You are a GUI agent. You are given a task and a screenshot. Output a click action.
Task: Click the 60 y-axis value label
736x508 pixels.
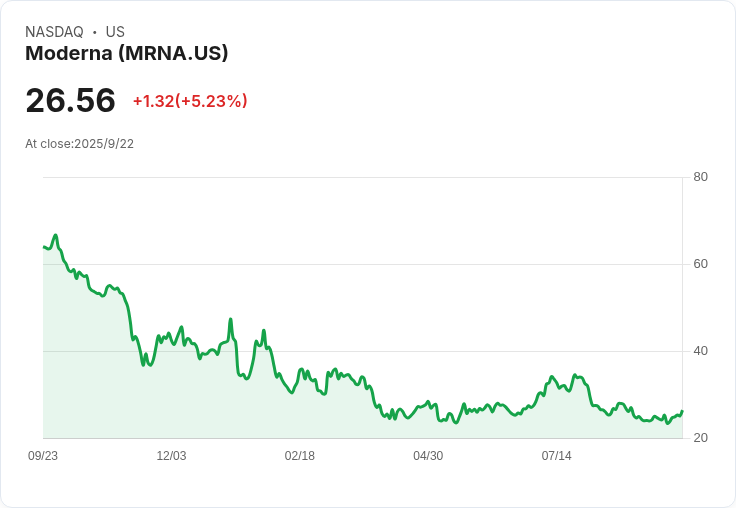[x=700, y=264]
